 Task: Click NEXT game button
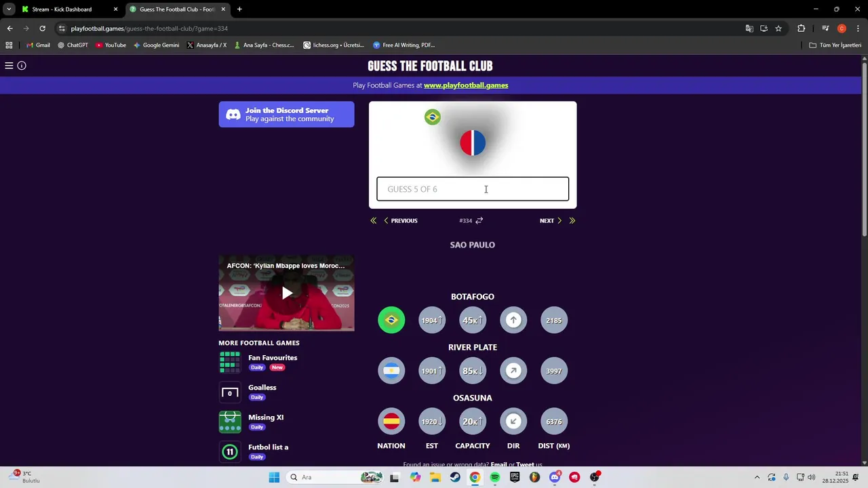click(x=551, y=221)
